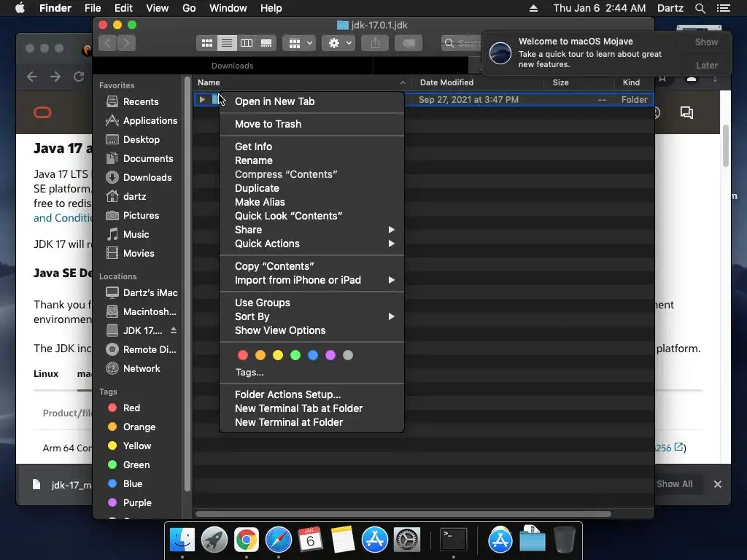Apply the green tag color
This screenshot has width=747, height=560.
(x=295, y=355)
